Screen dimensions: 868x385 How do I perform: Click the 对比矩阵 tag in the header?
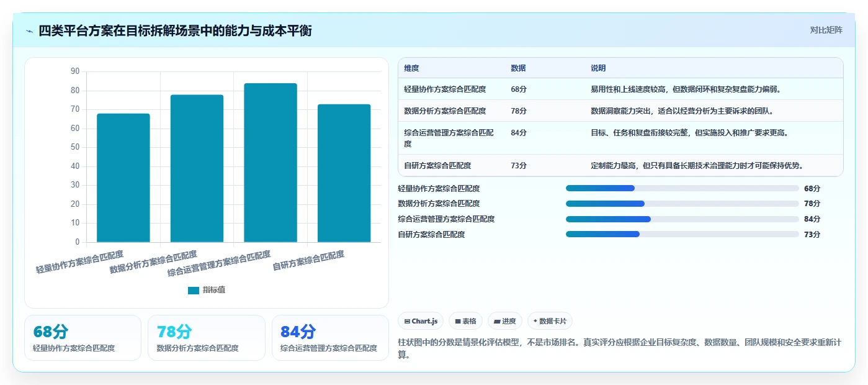click(x=826, y=30)
